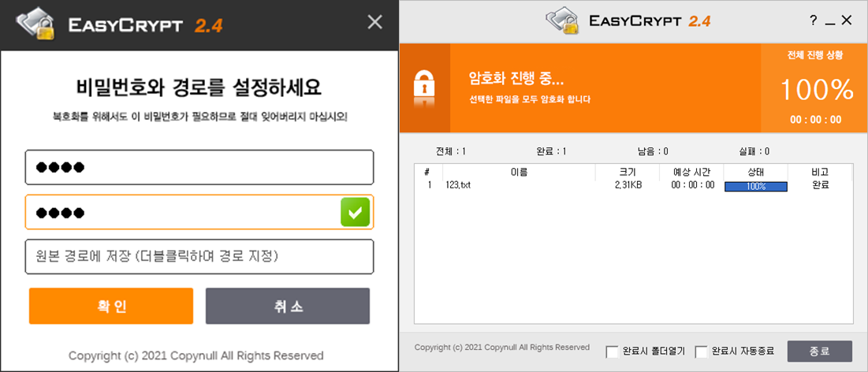
Task: Sort by the 크기 column header
Action: coord(628,172)
